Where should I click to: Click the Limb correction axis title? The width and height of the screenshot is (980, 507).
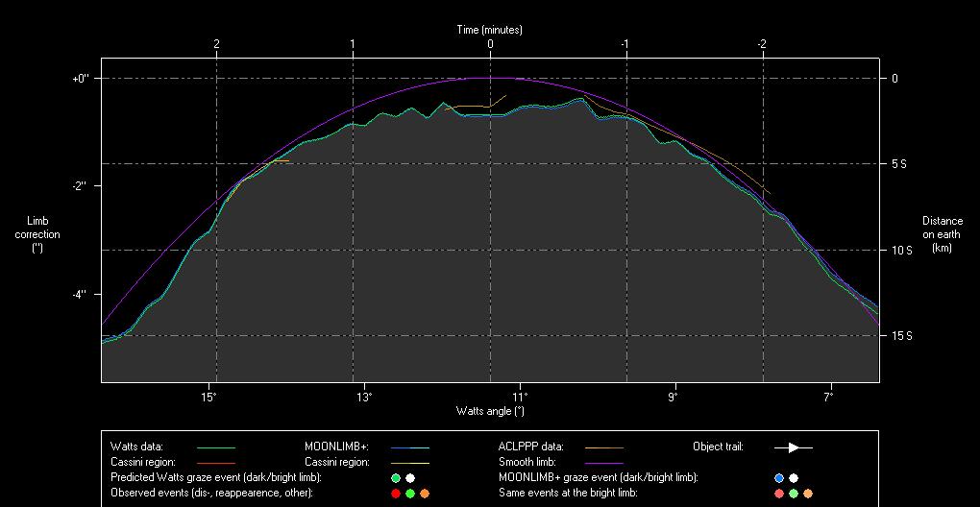(x=37, y=234)
